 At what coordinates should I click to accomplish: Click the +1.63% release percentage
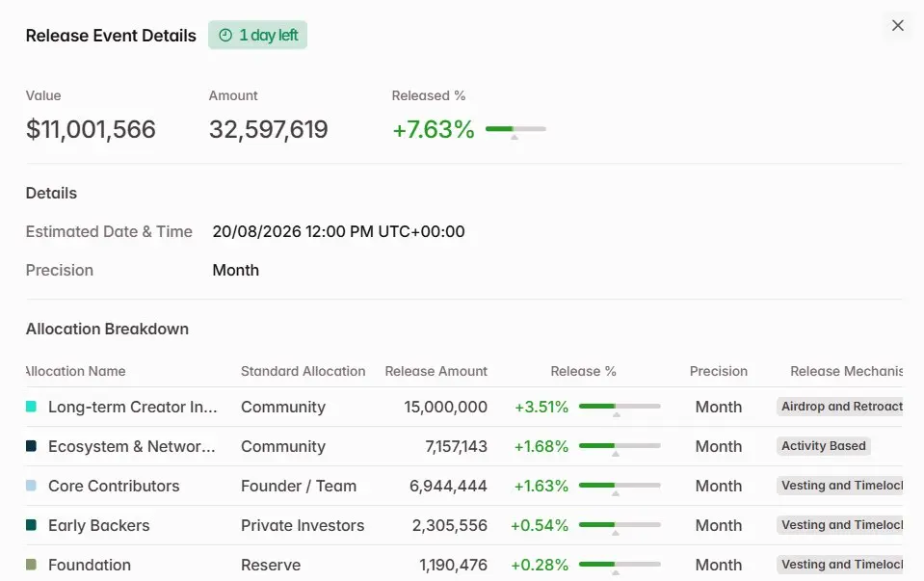coord(541,486)
